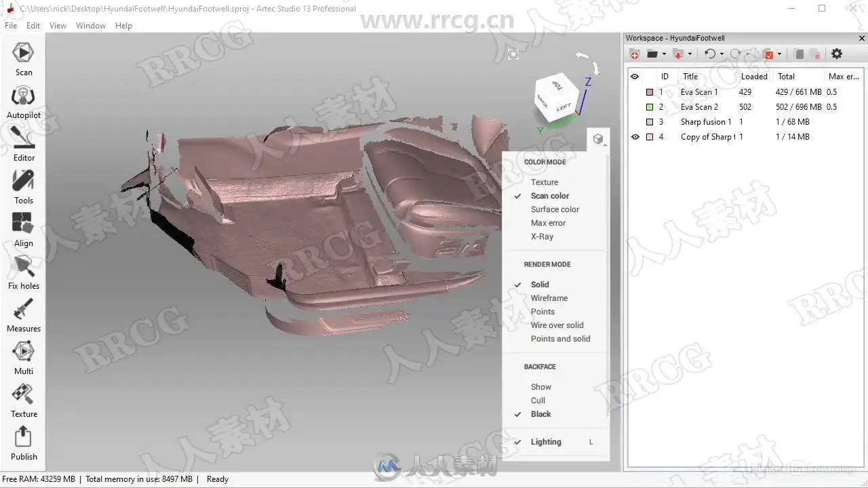Open the Tools panel from sidebar

coord(24,187)
